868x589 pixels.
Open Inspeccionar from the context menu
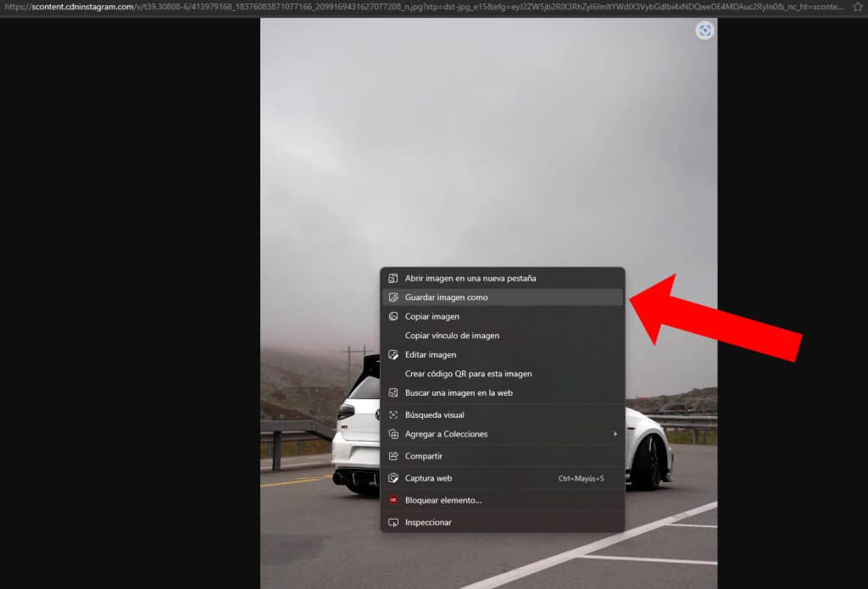503,523
